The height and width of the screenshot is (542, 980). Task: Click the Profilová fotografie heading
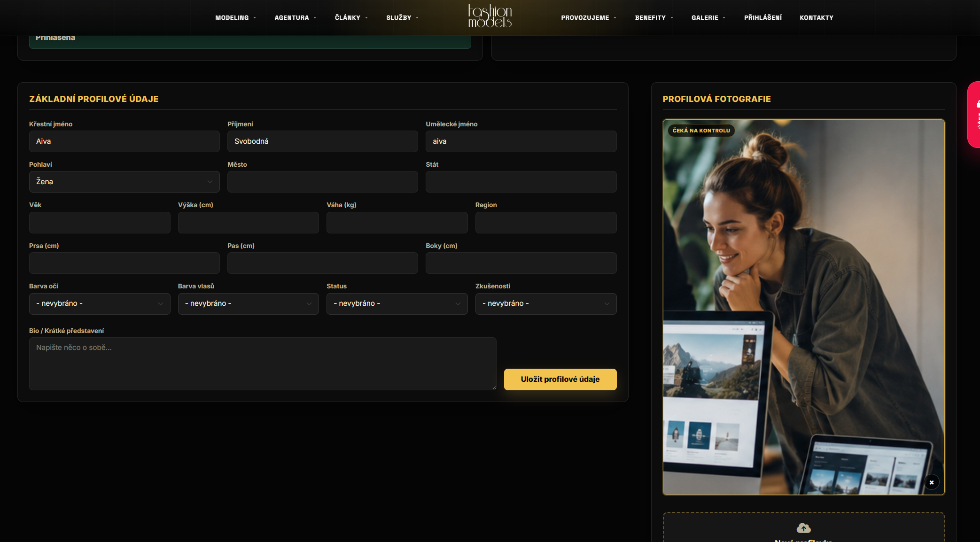(716, 99)
